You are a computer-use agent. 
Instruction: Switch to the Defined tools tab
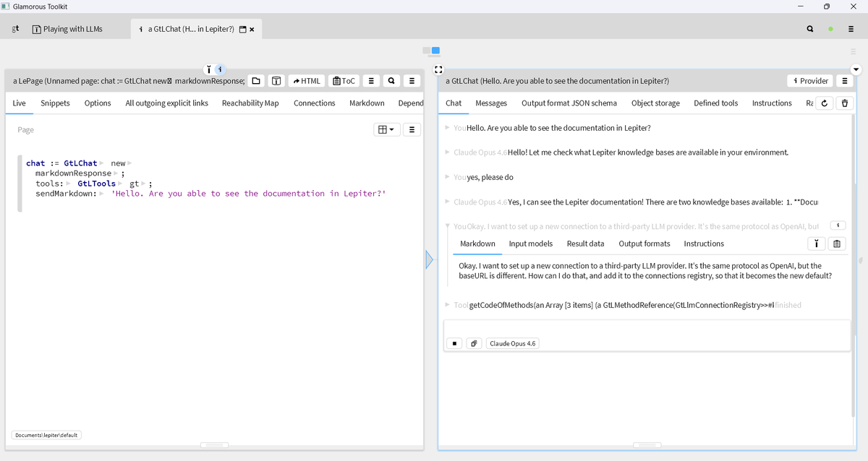pos(716,103)
